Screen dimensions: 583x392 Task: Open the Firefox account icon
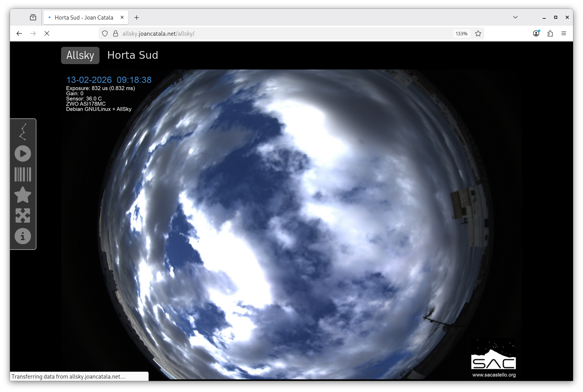536,34
